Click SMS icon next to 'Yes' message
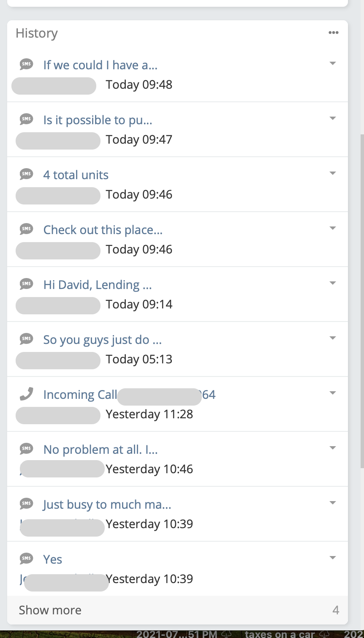 coord(26,559)
